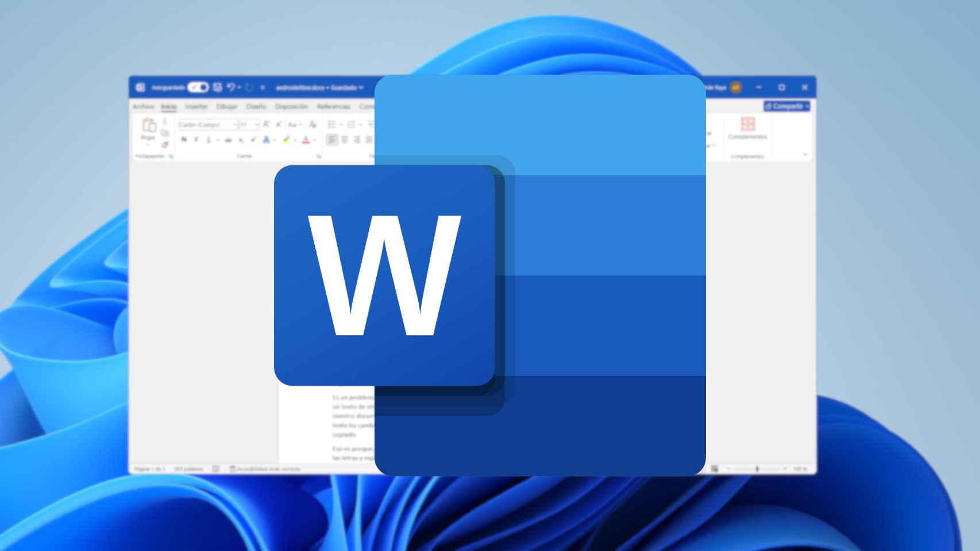Open the highlight color dropdown arrow
This screenshot has width=980, height=551.
(295, 140)
